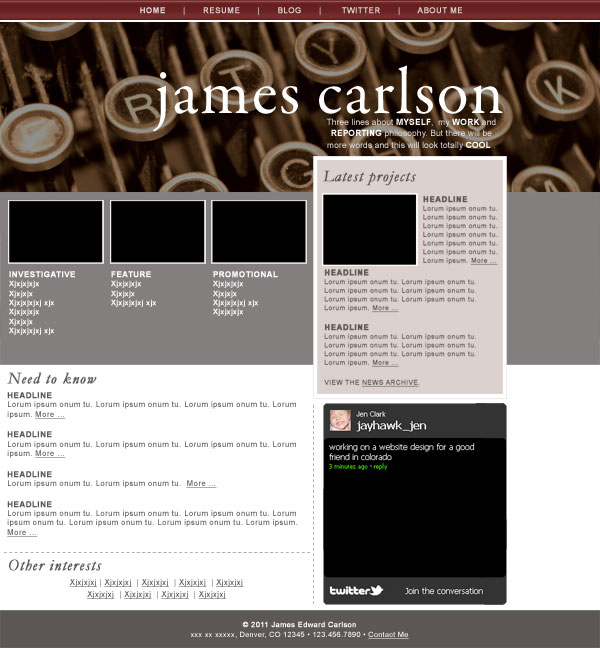This screenshot has height=648, width=600.
Task: Open the Feature black thumbnail
Action: click(157, 231)
